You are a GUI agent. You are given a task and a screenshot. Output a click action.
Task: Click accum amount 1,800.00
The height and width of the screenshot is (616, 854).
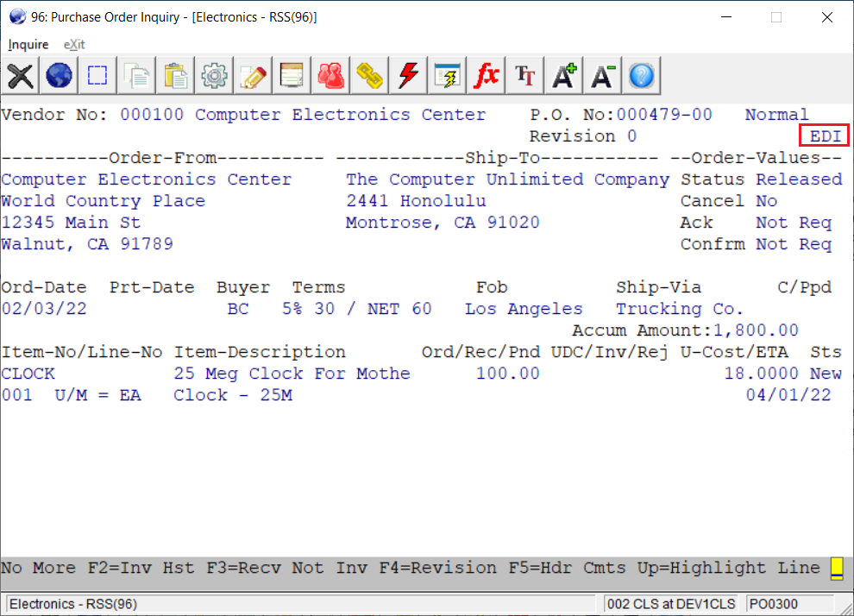pos(756,330)
